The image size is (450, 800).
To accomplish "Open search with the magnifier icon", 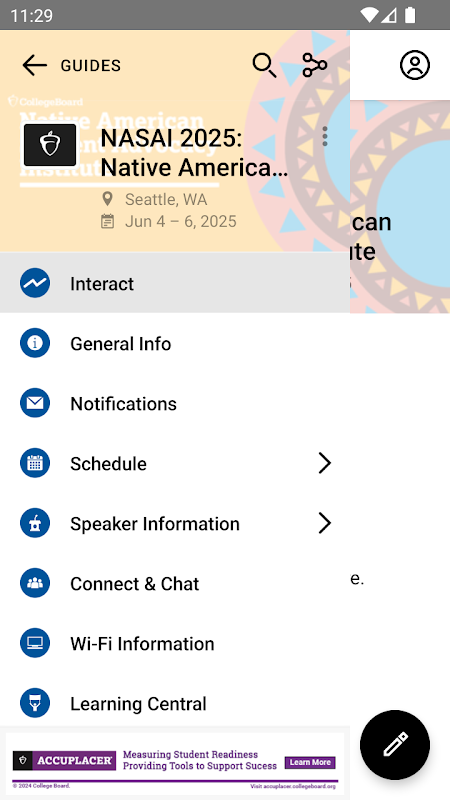I will tap(264, 65).
